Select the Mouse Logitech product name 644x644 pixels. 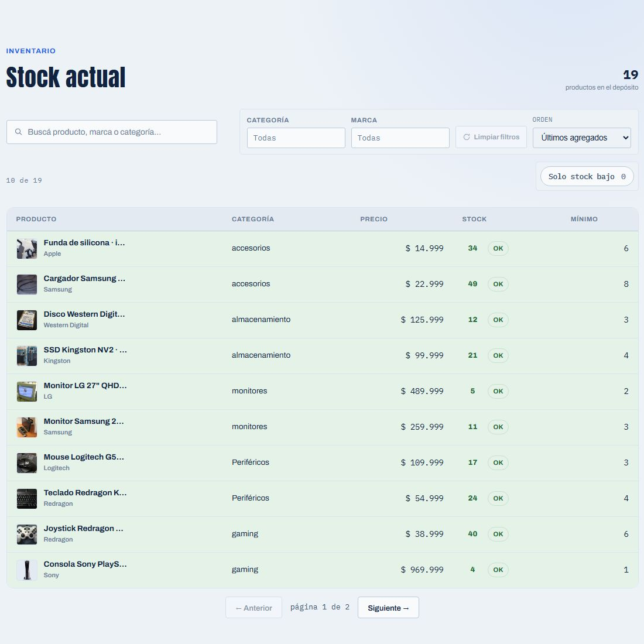coord(84,457)
